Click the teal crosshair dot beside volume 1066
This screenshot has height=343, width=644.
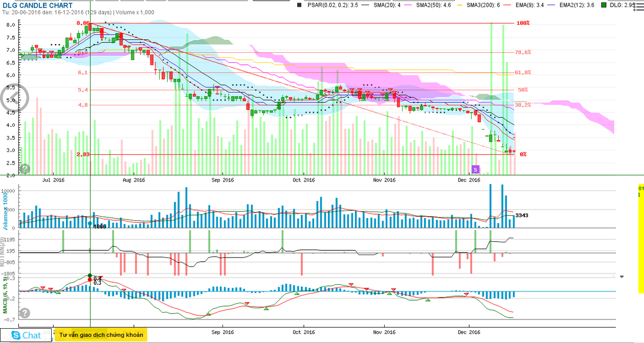tap(90, 223)
